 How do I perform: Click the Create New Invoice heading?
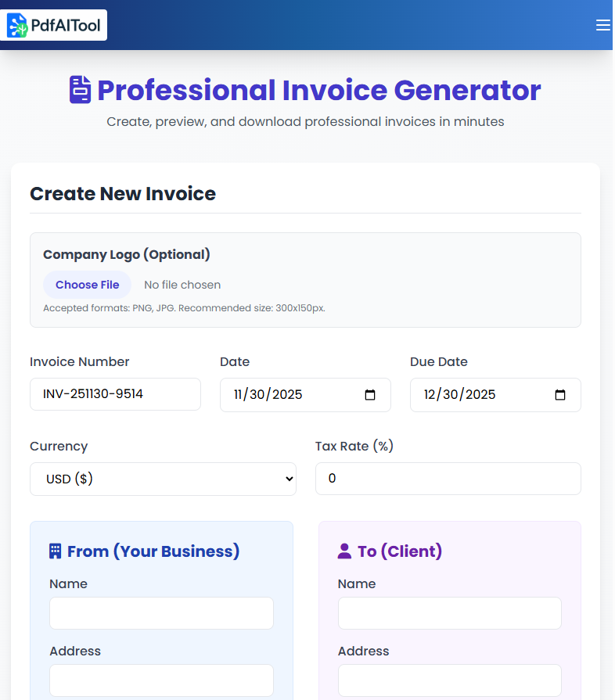[x=123, y=194]
